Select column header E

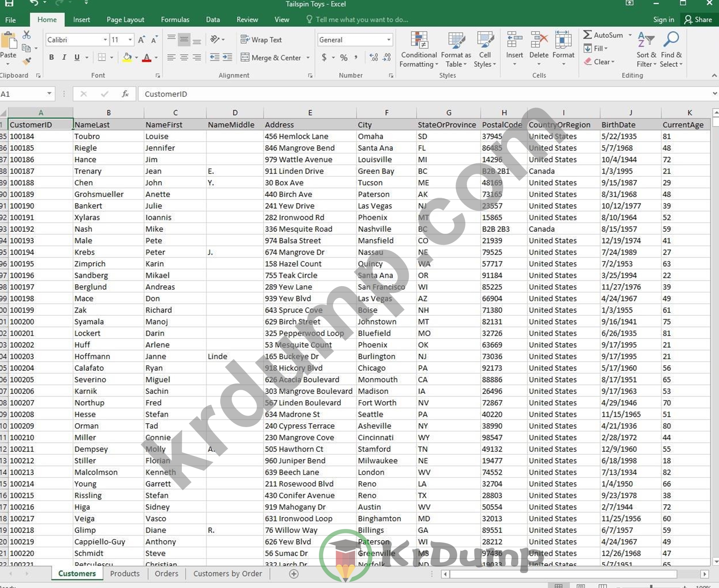pyautogui.click(x=310, y=113)
